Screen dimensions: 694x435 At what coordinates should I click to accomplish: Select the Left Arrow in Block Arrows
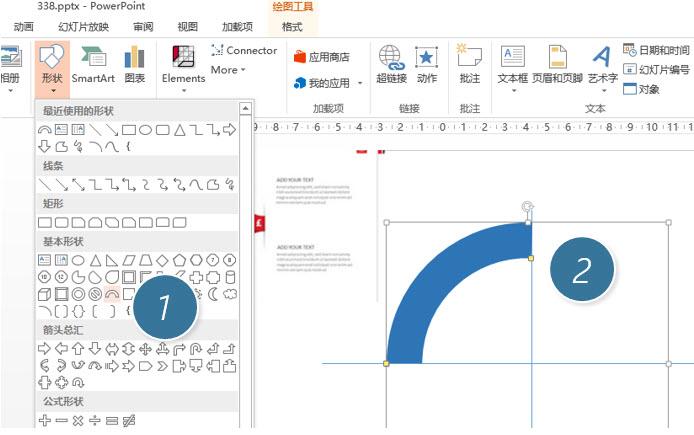[62, 349]
